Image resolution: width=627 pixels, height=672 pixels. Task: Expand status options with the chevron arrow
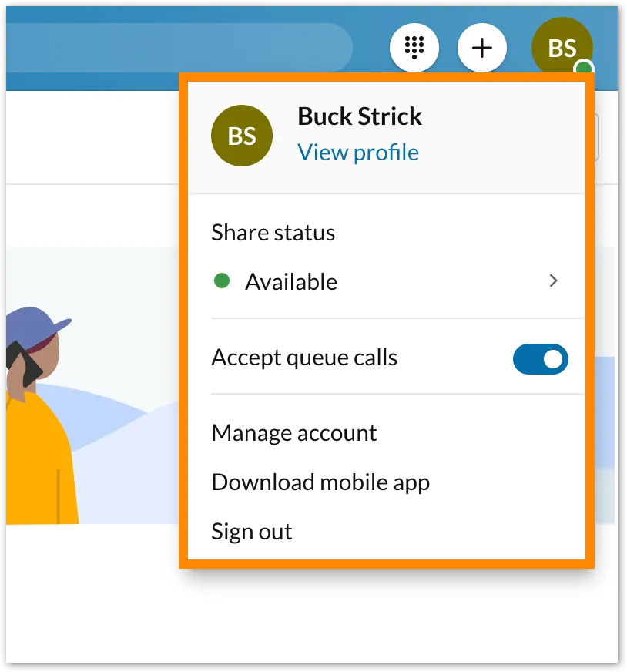click(553, 281)
